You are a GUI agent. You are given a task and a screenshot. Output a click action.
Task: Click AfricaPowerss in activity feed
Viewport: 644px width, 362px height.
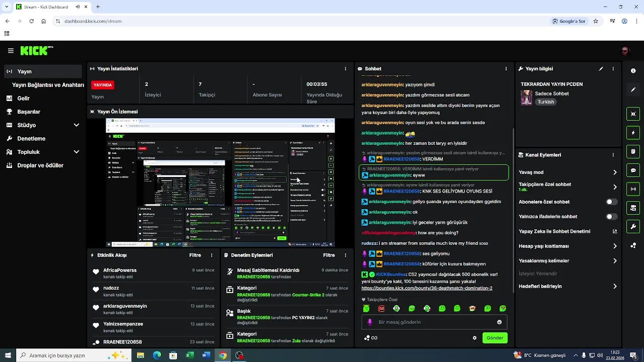point(120,270)
